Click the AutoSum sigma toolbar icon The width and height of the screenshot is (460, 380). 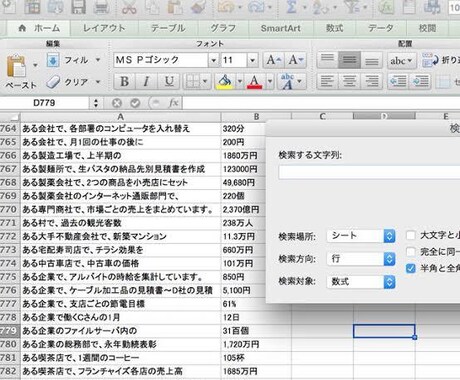tap(291, 7)
